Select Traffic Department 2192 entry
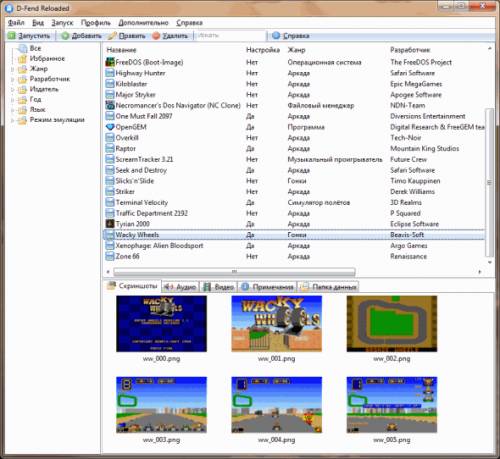The width and height of the screenshot is (500, 459). pyautogui.click(x=294, y=213)
